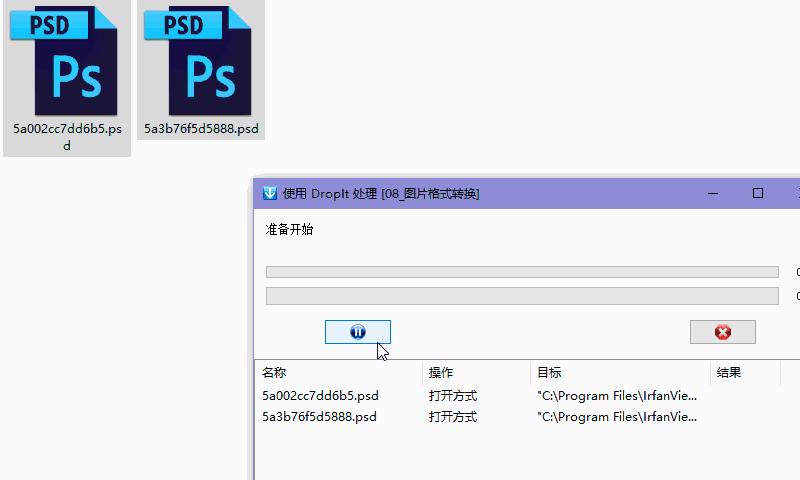
Task: Click 打开方式 in the 5a3b76f5d5888.psd row
Action: [453, 417]
